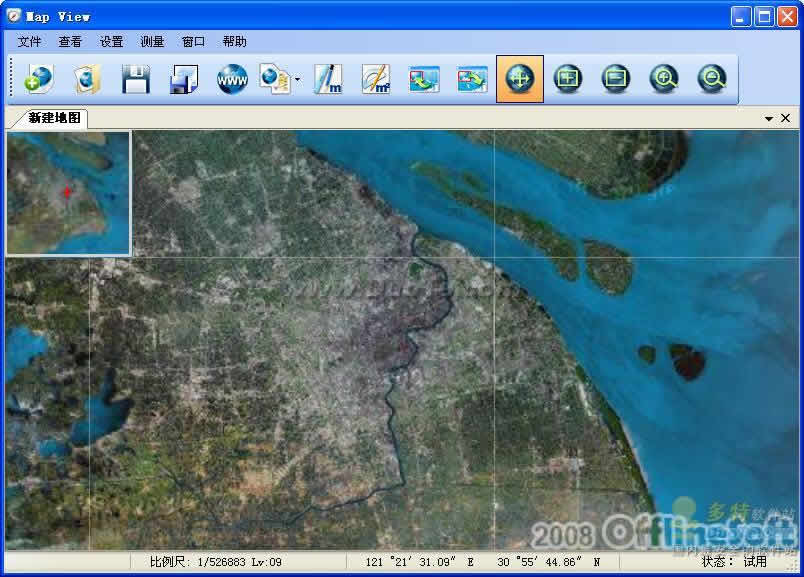804x577 pixels.
Task: Click the save floppy disk icon
Action: (x=135, y=79)
